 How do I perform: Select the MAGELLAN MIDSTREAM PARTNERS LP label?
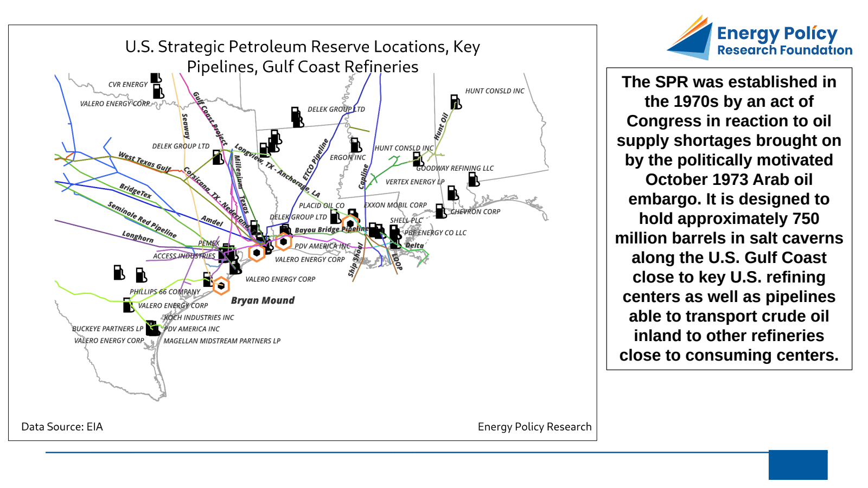click(x=222, y=341)
